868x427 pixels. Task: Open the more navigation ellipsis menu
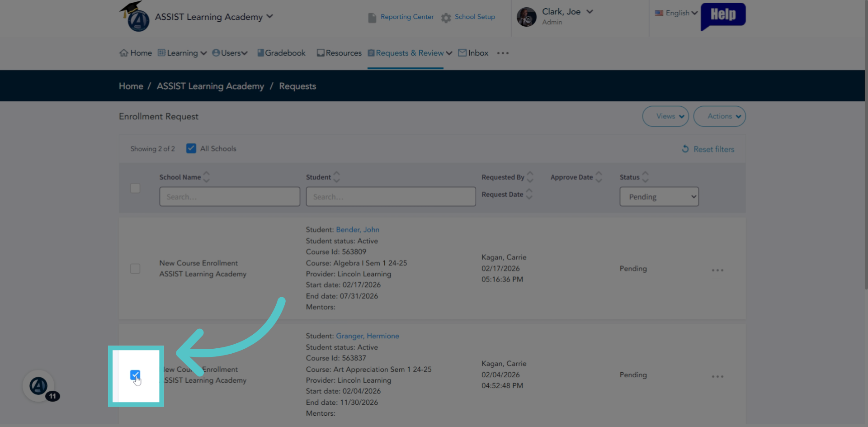click(x=503, y=53)
